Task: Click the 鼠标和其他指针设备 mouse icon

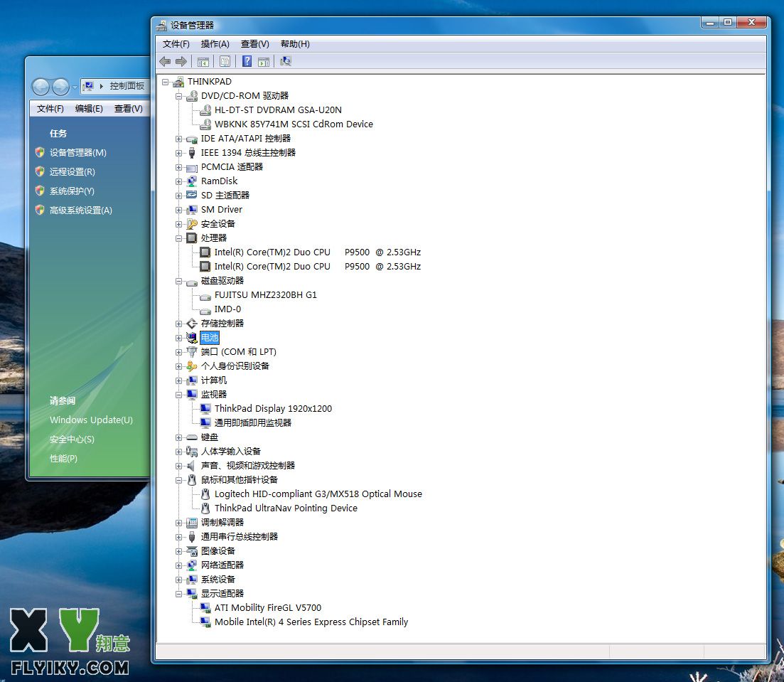Action: click(191, 480)
